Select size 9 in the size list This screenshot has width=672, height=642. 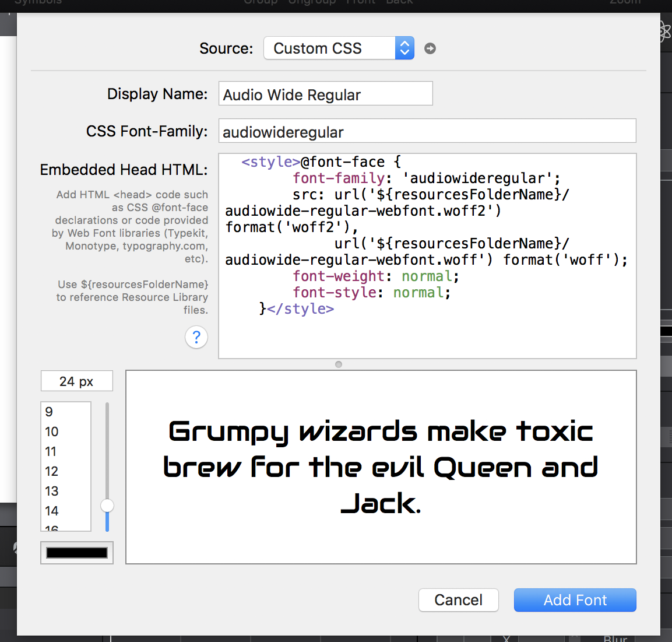click(x=66, y=412)
